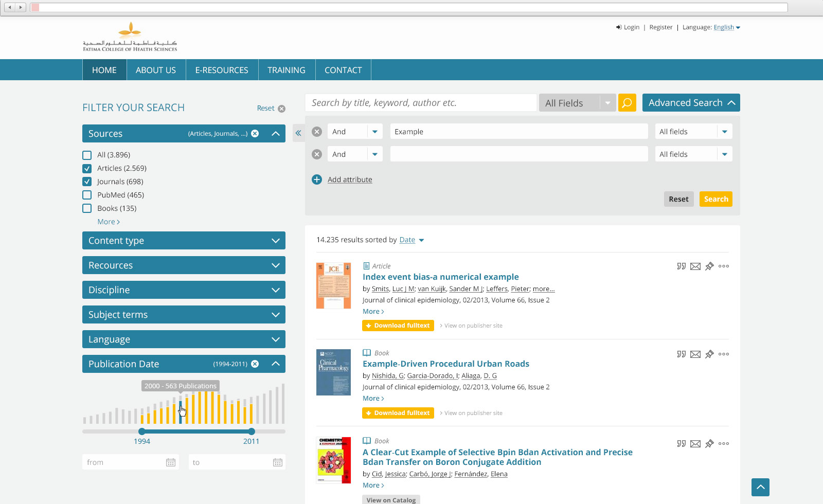Viewport: 823px width, 504px height.
Task: Enable the PubMed source checkbox
Action: click(87, 195)
